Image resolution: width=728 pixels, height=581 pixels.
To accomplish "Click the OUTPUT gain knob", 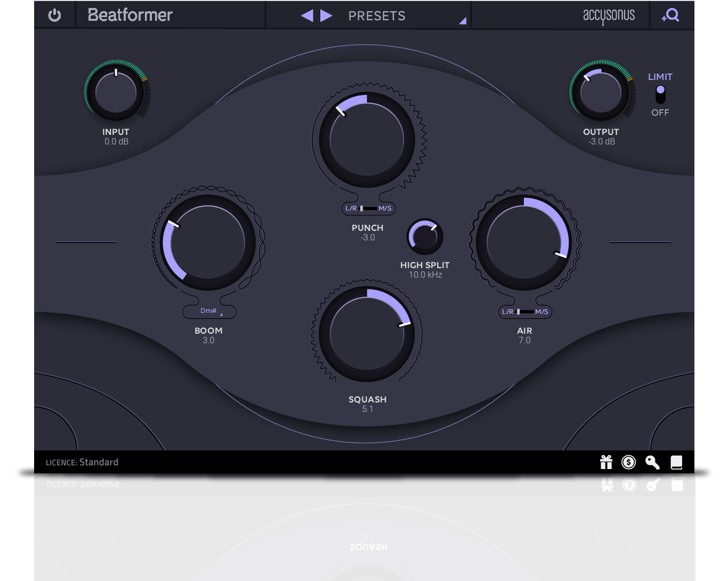I will point(601,92).
